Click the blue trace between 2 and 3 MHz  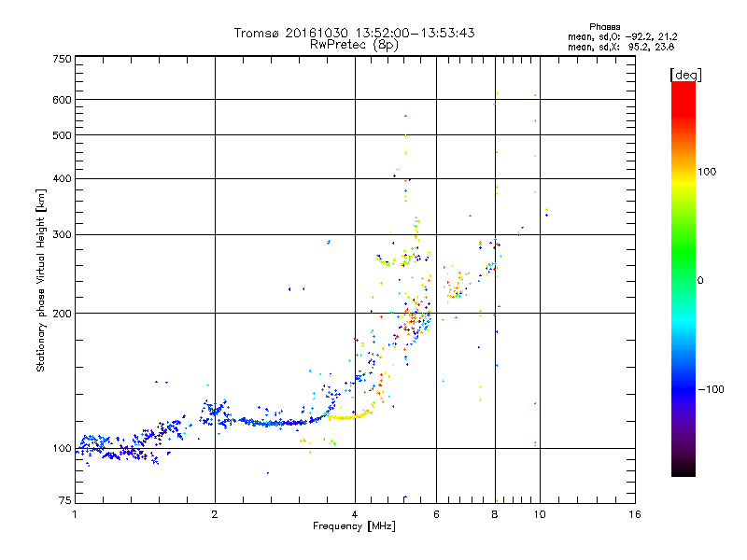click(x=272, y=423)
